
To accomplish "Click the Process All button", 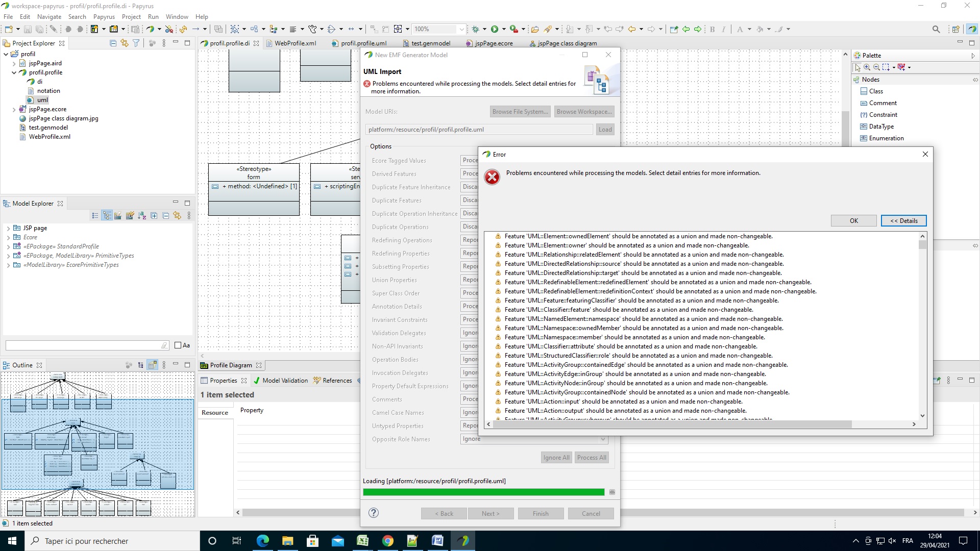I will click(x=592, y=458).
